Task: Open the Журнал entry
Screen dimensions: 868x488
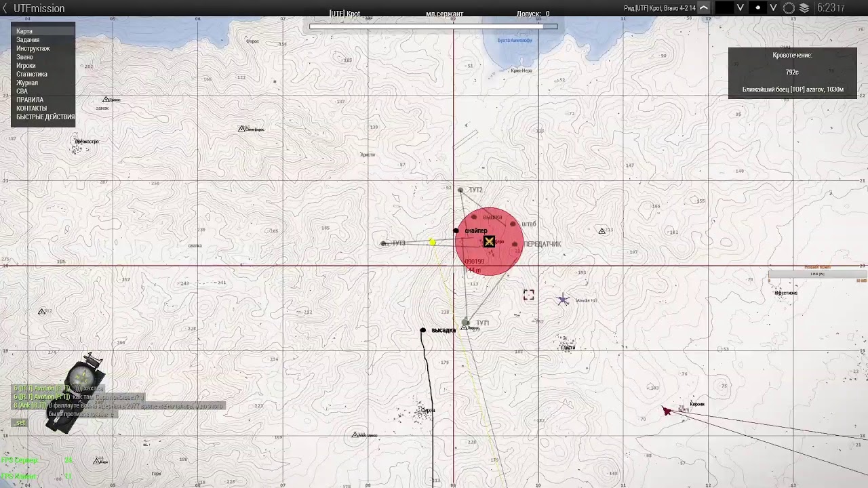Action: click(43, 83)
